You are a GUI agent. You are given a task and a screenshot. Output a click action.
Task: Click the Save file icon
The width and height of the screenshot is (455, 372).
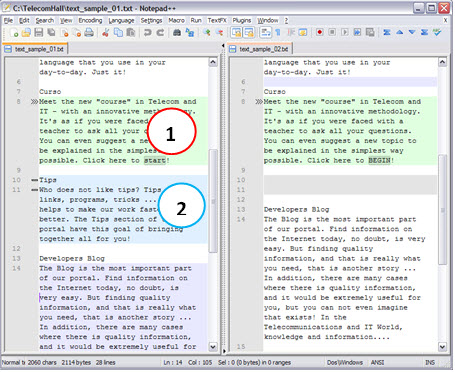tap(39, 33)
